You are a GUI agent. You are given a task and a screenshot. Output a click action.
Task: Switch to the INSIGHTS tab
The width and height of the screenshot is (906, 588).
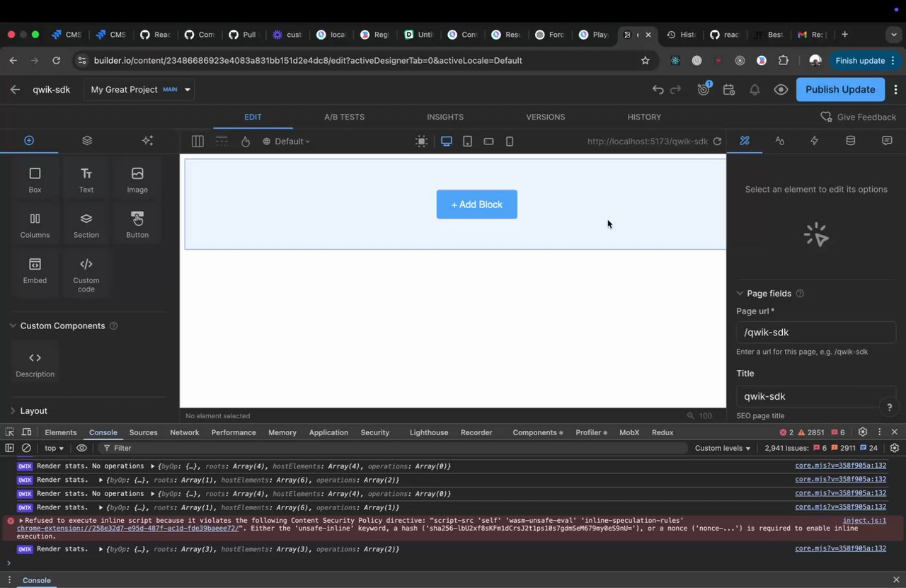coord(445,117)
